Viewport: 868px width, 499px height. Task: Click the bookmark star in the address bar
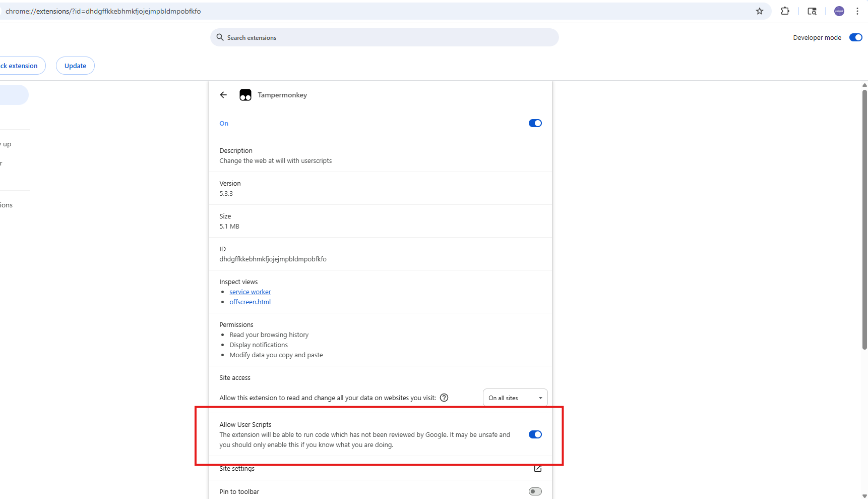point(760,11)
